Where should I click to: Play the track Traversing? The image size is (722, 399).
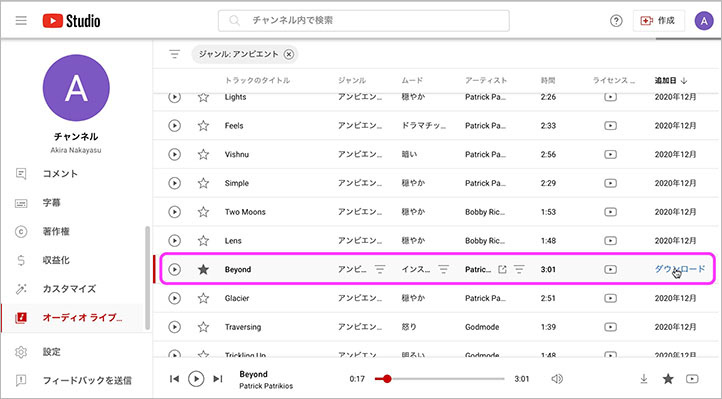coord(174,327)
